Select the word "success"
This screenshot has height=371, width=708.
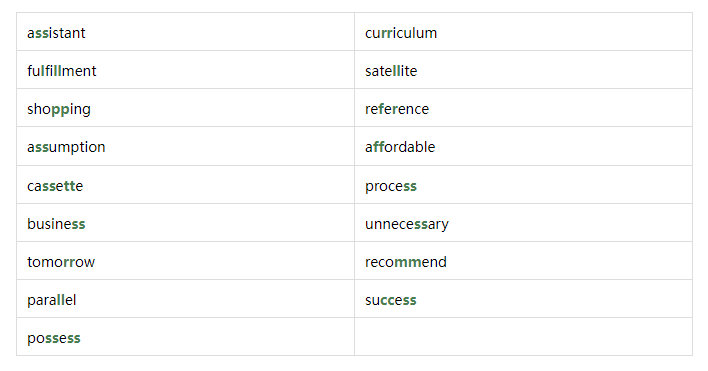pos(391,300)
